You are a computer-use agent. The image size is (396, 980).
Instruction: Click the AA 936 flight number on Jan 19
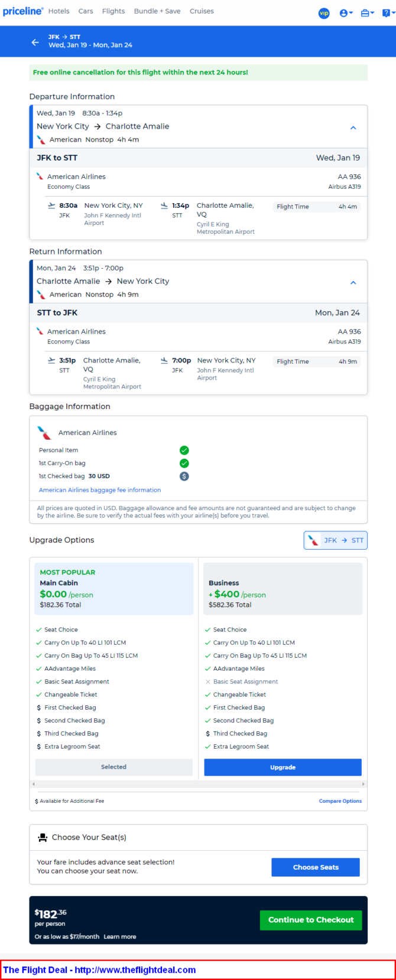(x=349, y=177)
